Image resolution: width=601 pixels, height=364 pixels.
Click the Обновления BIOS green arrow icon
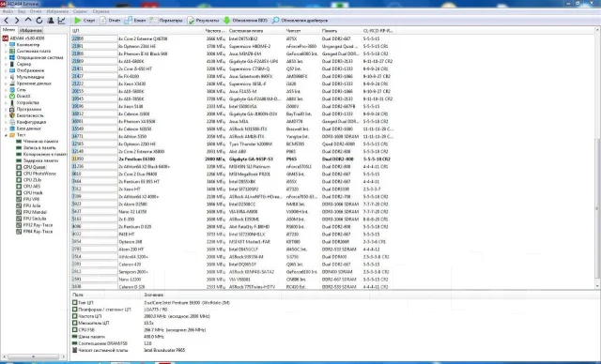coord(226,21)
